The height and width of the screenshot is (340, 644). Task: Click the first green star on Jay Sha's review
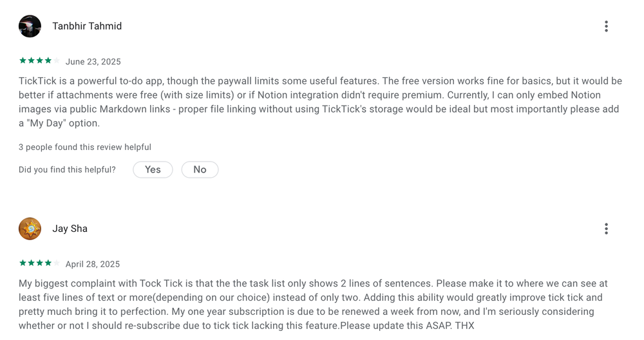click(23, 263)
